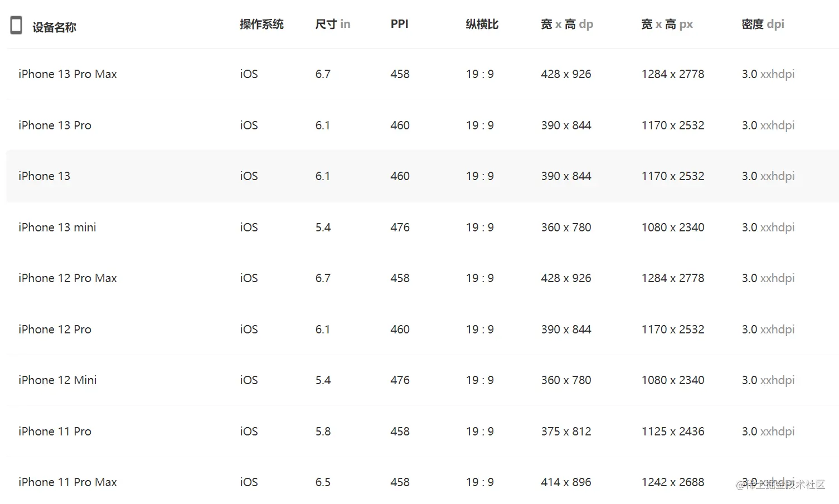The width and height of the screenshot is (839, 504).
Task: Sort by 操作系统 column header
Action: 261,24
